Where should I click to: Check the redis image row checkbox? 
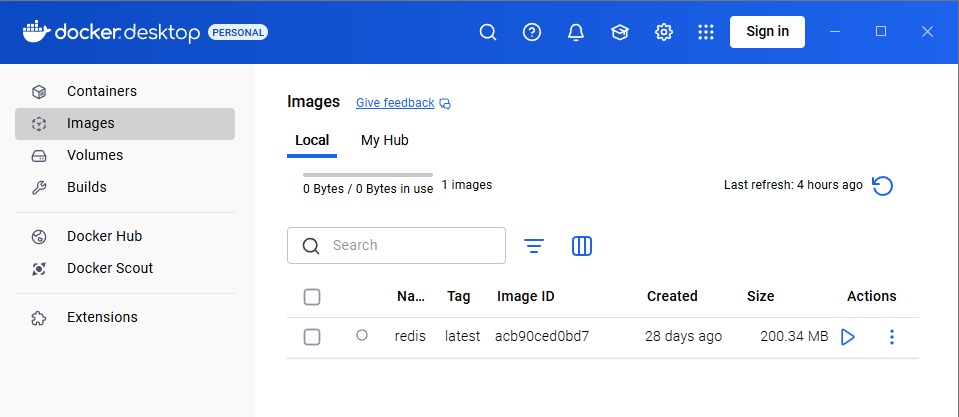tap(312, 337)
